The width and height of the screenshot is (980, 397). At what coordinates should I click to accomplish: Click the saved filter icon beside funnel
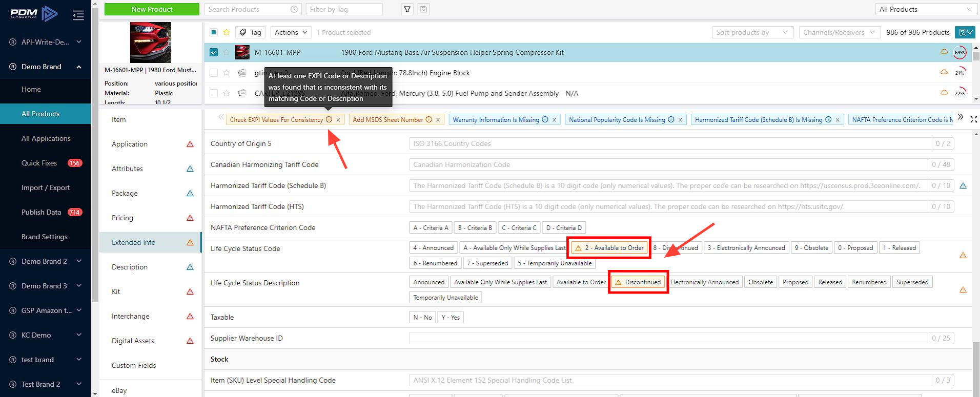[x=423, y=9]
